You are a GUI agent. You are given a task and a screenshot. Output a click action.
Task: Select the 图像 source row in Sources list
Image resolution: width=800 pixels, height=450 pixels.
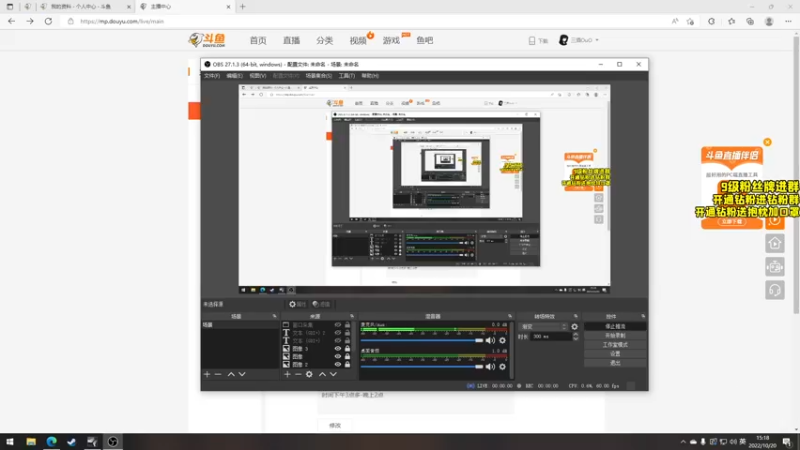click(316, 357)
